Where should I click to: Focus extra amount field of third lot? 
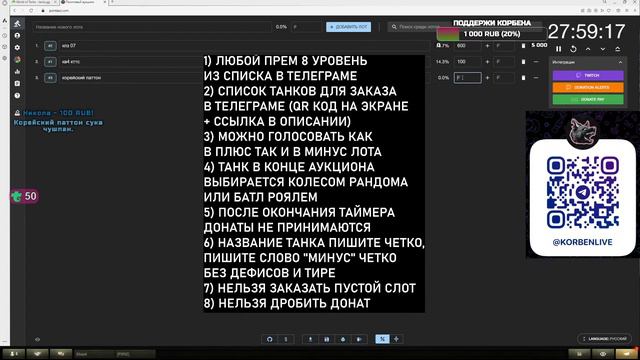pyautogui.click(x=504, y=78)
